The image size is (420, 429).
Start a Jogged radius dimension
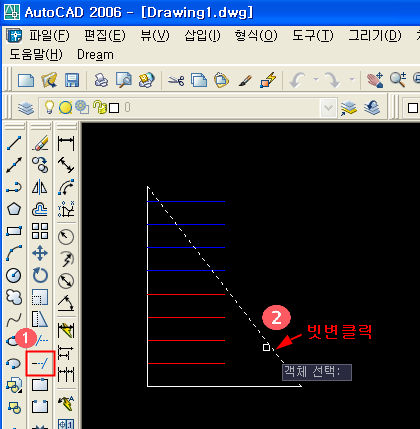tap(66, 259)
